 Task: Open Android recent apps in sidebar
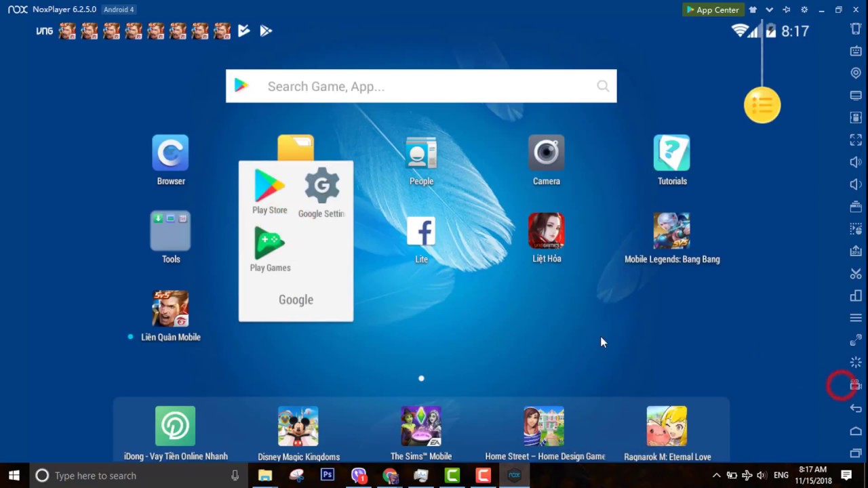coord(856,453)
